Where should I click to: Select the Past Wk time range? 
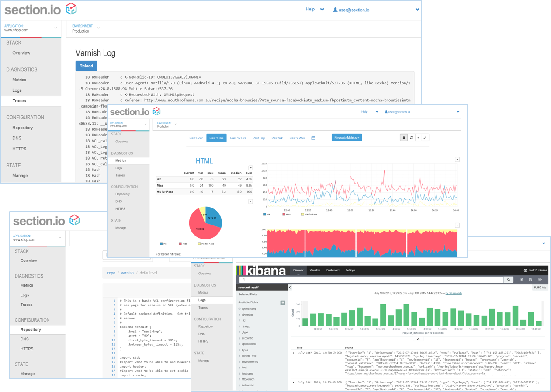click(277, 138)
